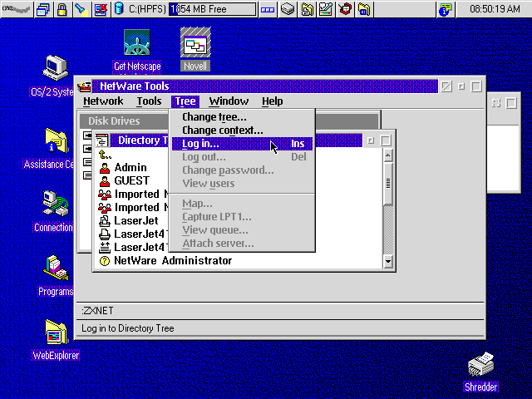Click the C:(HPFS) free disk space indicator bar
Viewport: 532px width, 399px height.
tap(213, 9)
